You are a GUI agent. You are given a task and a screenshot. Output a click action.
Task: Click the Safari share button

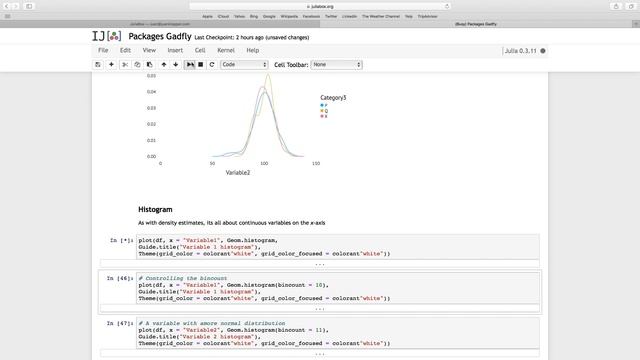tap(616, 6)
